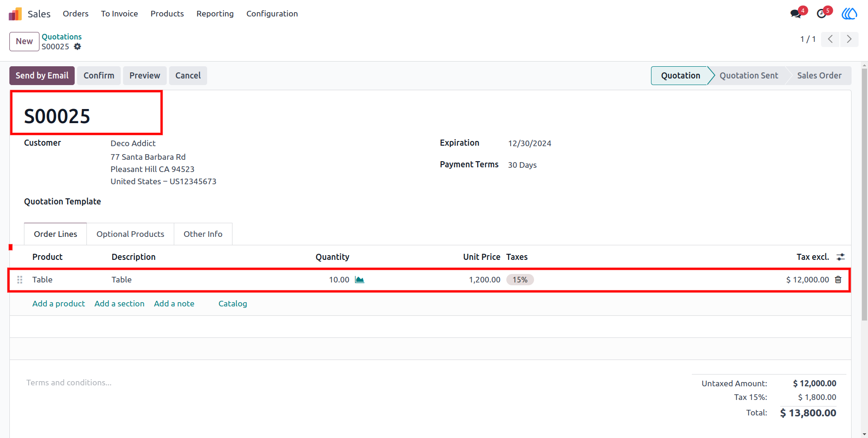Viewport: 868px width, 438px height.
Task: Open the Orders menu
Action: (x=76, y=14)
